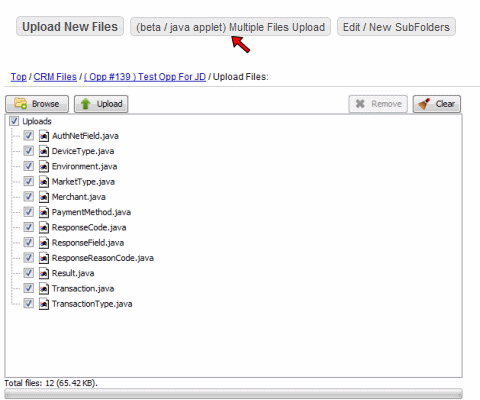
Task: Untick the Transaction.java checkbox
Action: (x=29, y=288)
